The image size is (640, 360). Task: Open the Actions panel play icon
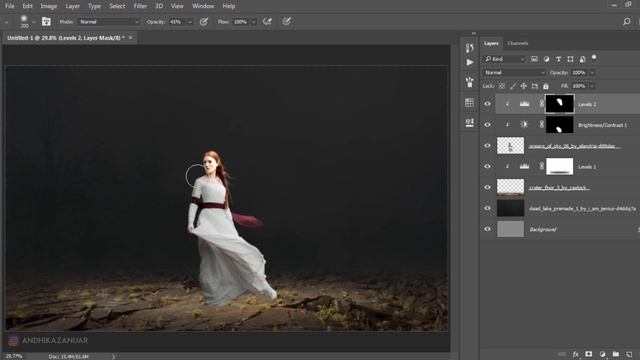[470, 62]
